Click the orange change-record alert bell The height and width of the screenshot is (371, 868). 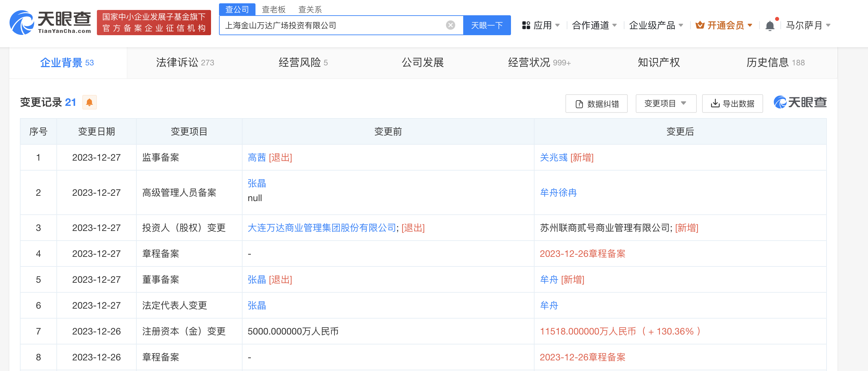click(x=89, y=103)
